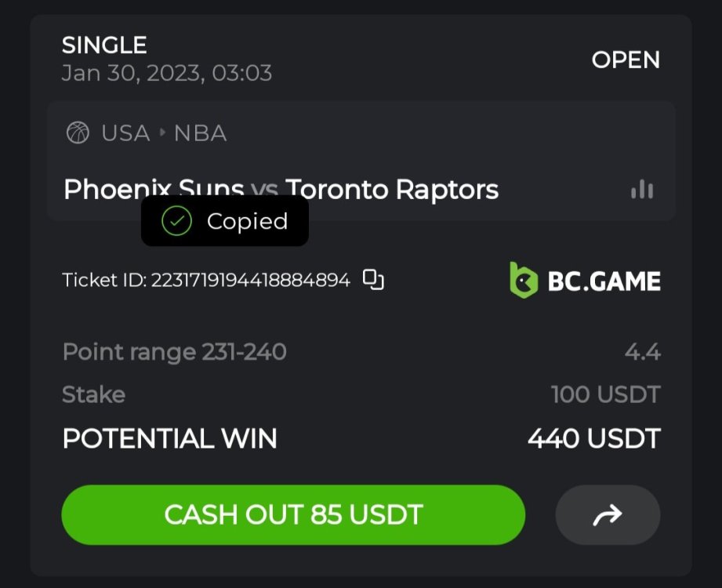Click the OPEN bet status label

coord(626,60)
